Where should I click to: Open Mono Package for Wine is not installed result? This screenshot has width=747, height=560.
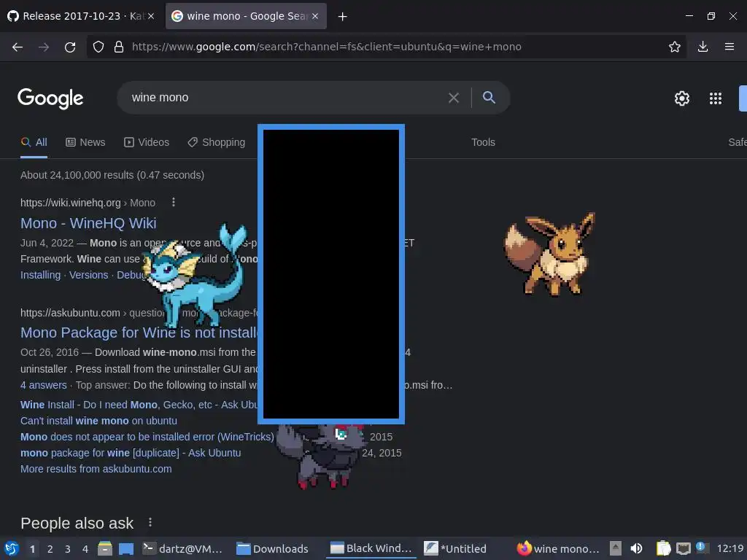139,332
